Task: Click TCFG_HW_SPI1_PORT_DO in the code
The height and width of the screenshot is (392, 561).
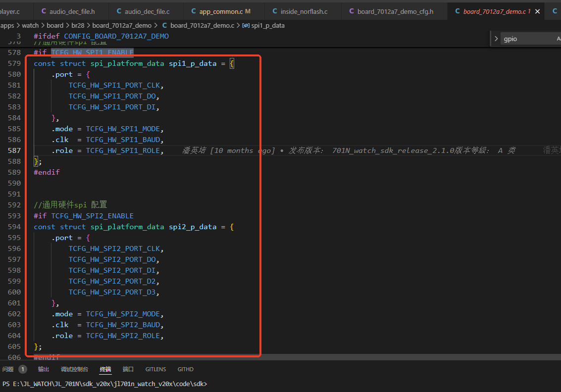Action: click(112, 96)
